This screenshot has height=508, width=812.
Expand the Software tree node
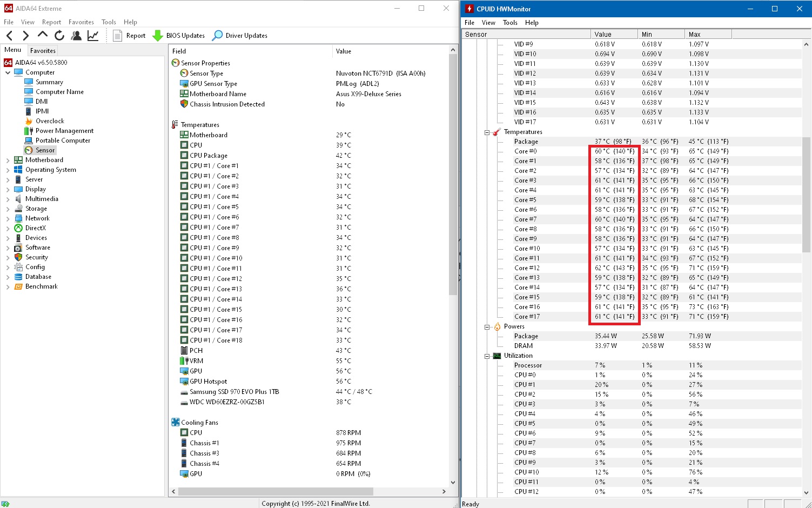[8, 248]
